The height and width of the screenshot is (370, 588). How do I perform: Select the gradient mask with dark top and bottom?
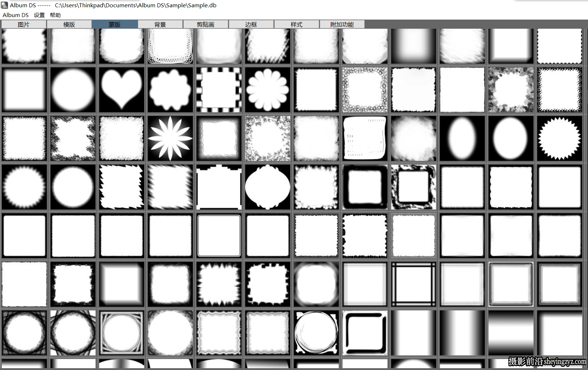coord(511,333)
